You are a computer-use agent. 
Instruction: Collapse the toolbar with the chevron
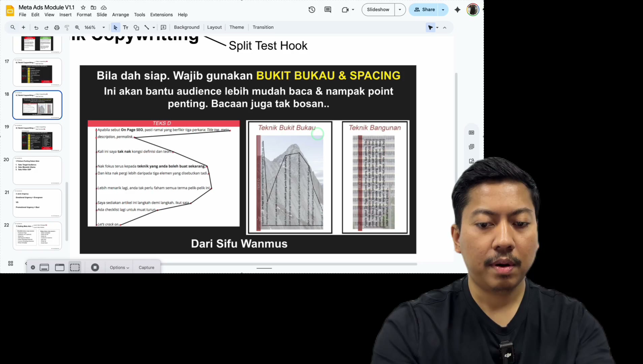445,28
